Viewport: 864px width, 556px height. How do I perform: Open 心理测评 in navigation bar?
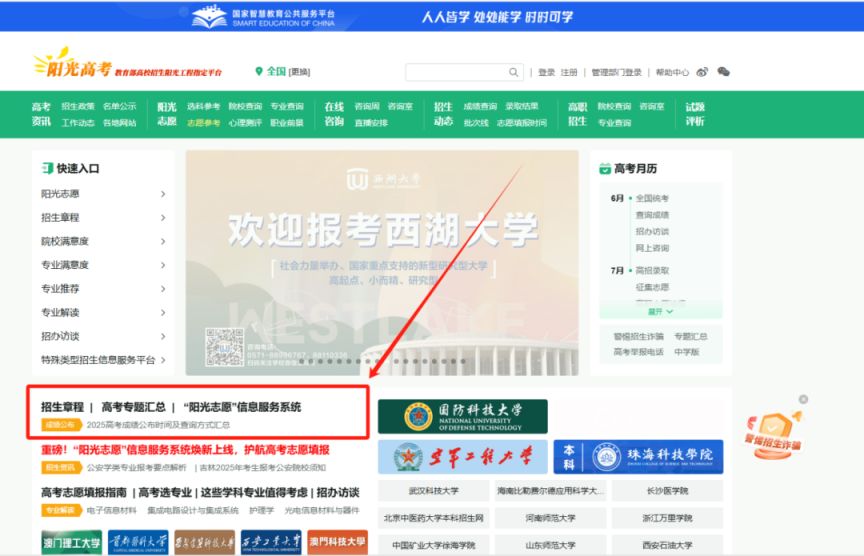[x=245, y=123]
